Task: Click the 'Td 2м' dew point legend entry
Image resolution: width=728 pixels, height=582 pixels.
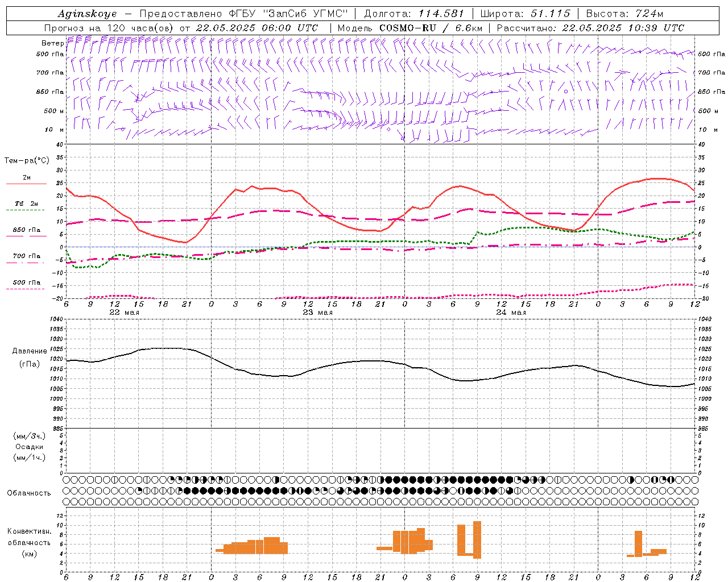Action: (x=27, y=203)
